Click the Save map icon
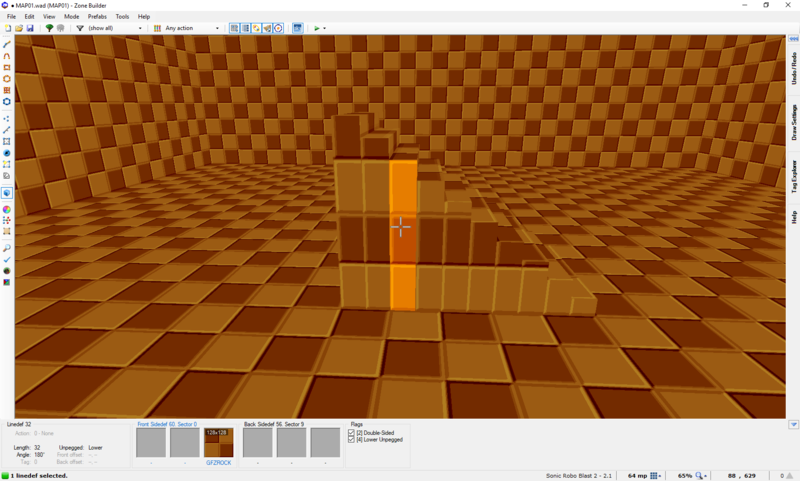The width and height of the screenshot is (800, 481). pos(30,28)
